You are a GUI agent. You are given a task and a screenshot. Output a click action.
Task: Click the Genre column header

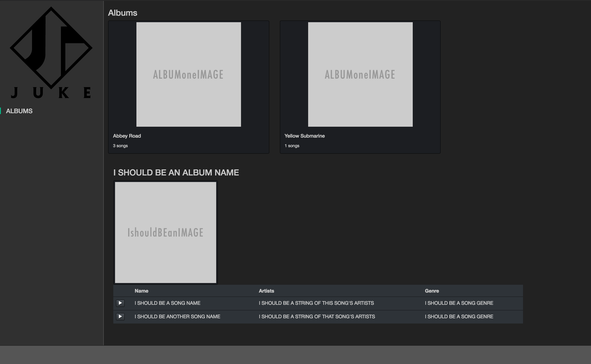(x=432, y=291)
